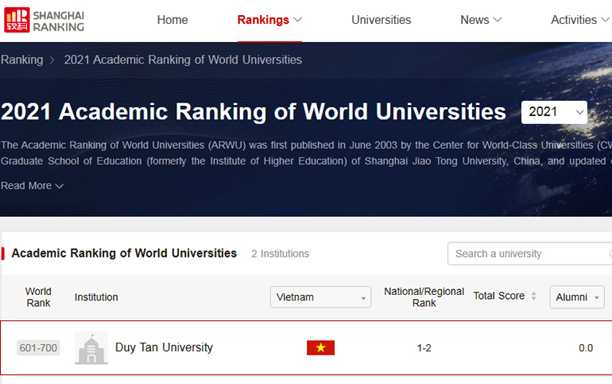
Task: Open the Vietnam country filter dropdown
Action: (x=320, y=297)
